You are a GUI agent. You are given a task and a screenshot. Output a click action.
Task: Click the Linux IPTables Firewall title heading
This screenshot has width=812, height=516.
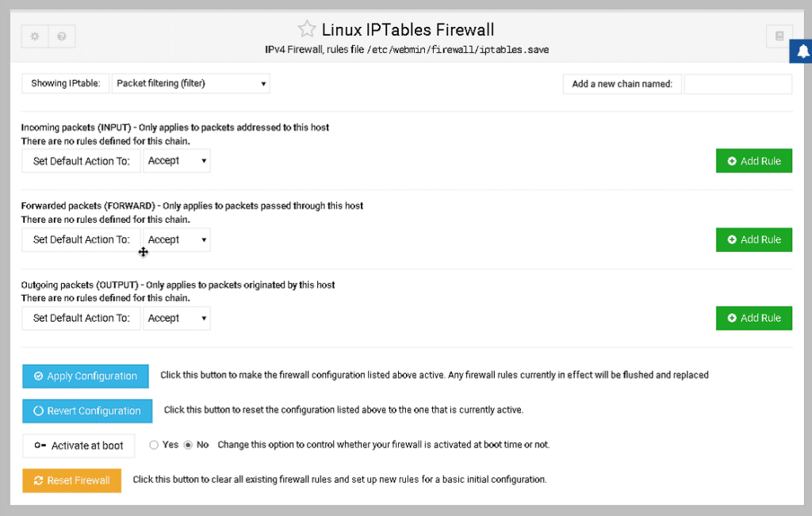pyautogui.click(x=408, y=29)
